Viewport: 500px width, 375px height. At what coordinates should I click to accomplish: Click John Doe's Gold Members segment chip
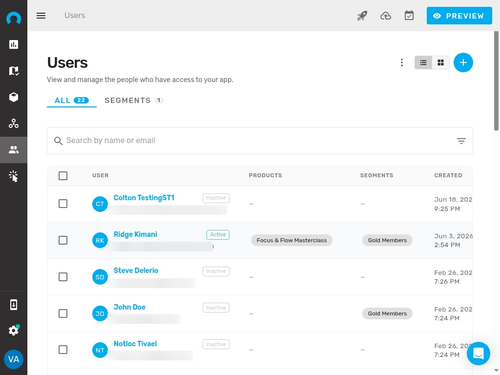(x=387, y=314)
